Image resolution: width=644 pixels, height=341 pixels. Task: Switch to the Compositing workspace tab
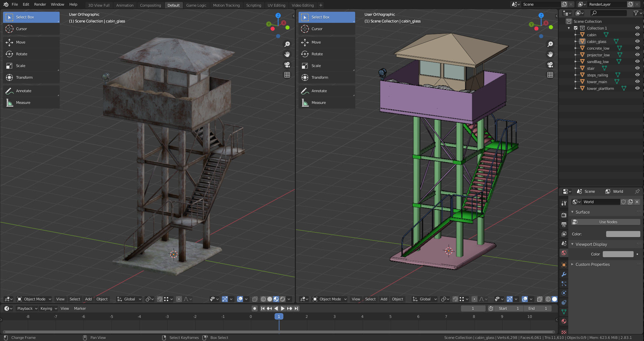150,5
